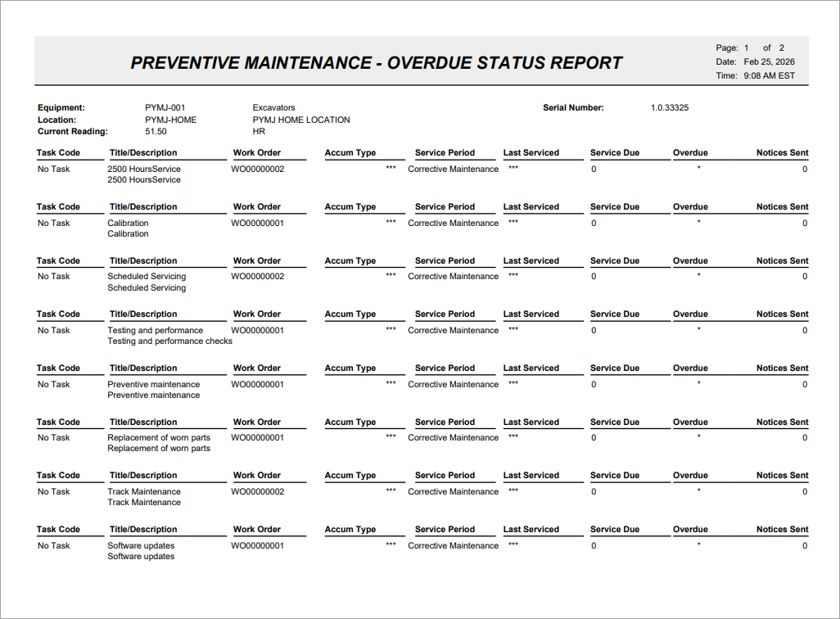The width and height of the screenshot is (840, 619).
Task: Select the date 'Feb 25, 2026'
Action: pos(769,61)
